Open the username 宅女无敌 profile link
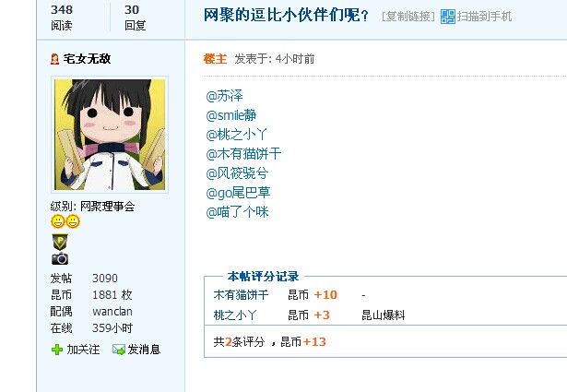The image size is (567, 392). (88, 59)
